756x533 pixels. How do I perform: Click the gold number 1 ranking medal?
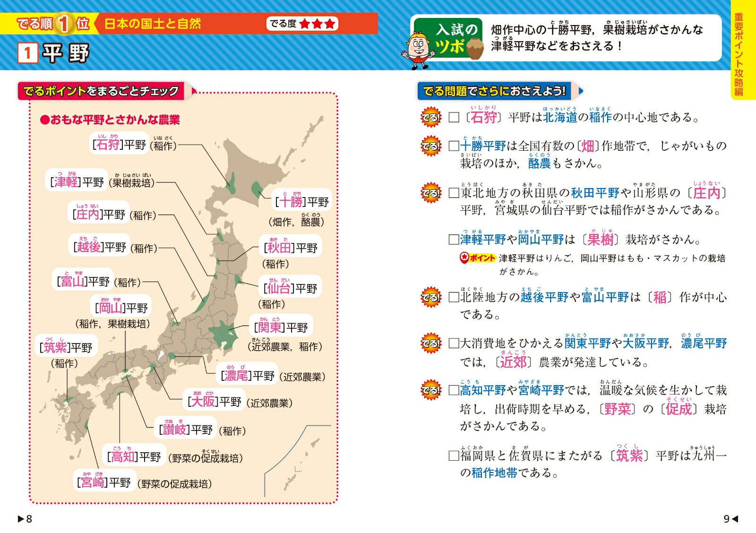(64, 24)
